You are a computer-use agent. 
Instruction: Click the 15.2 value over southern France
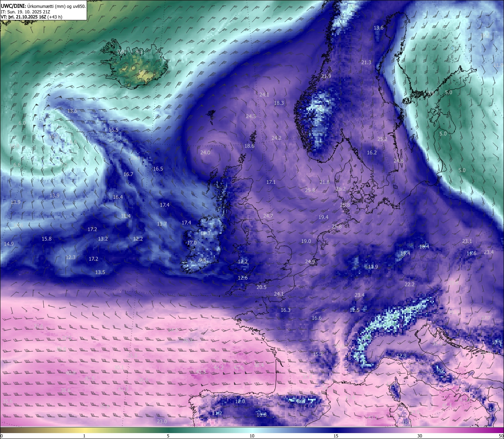pyautogui.click(x=318, y=354)
